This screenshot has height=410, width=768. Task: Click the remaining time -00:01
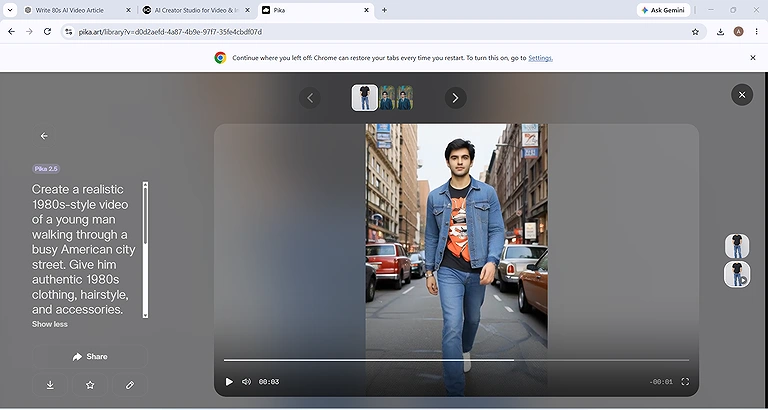pyautogui.click(x=661, y=382)
